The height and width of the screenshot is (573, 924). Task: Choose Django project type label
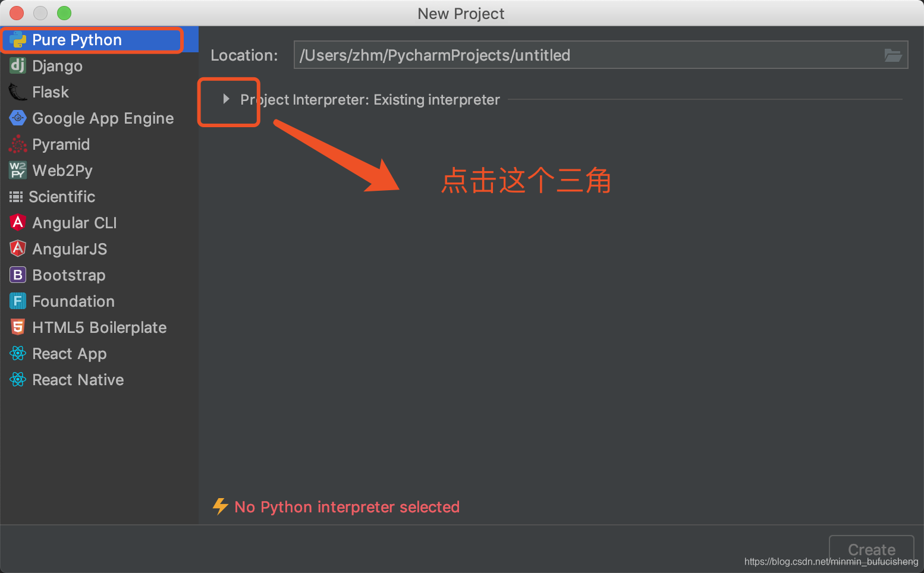pyautogui.click(x=57, y=66)
